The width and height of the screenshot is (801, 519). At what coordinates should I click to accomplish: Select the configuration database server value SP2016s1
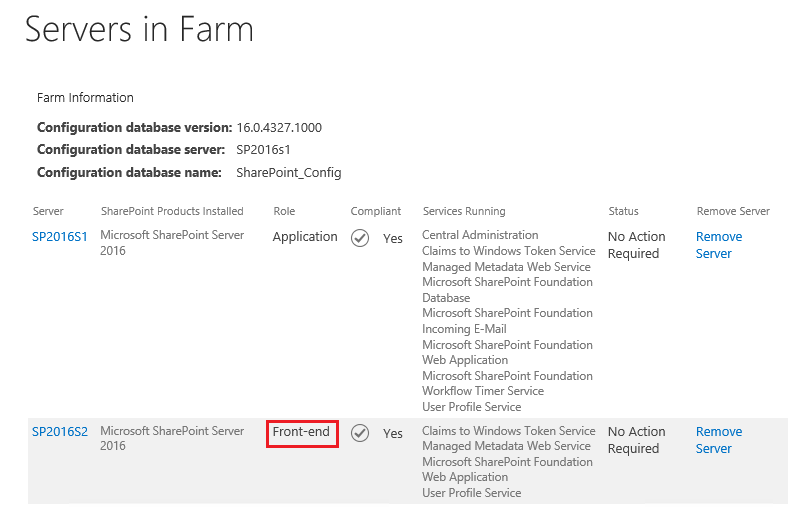(x=263, y=150)
